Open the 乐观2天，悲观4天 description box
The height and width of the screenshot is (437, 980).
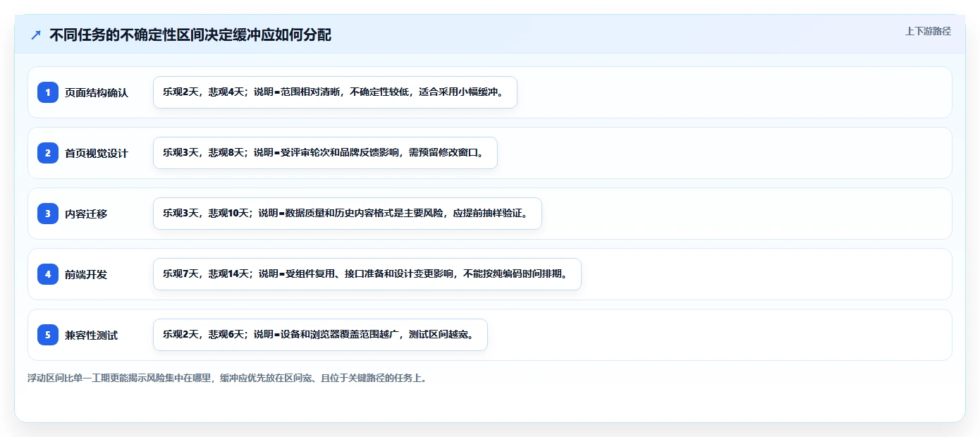point(335,92)
